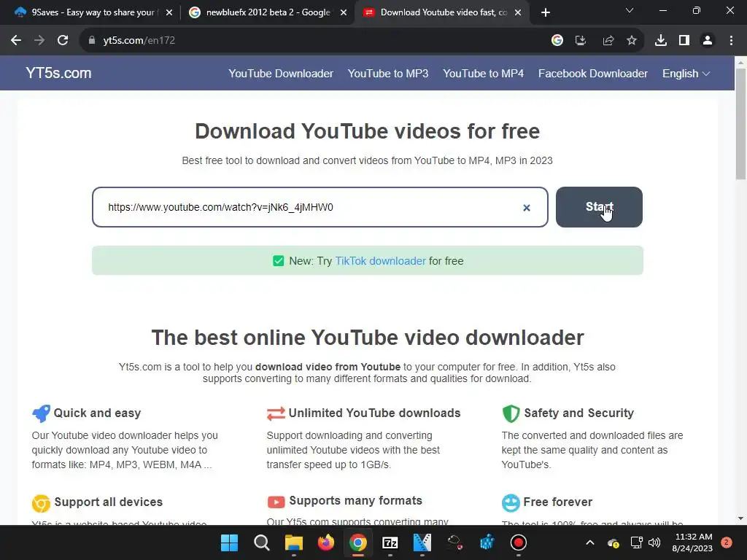The height and width of the screenshot is (560, 747).
Task: Reload the yt5s.com page
Action: point(63,41)
